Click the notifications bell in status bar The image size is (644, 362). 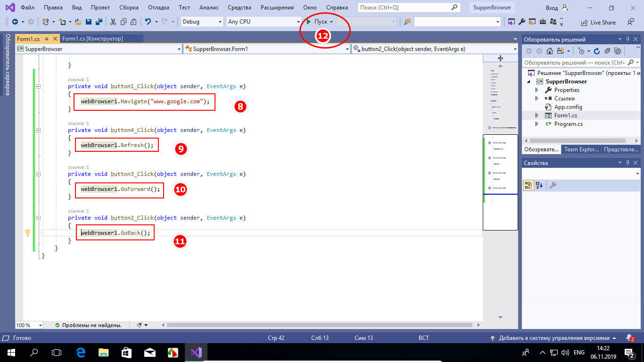(630, 338)
